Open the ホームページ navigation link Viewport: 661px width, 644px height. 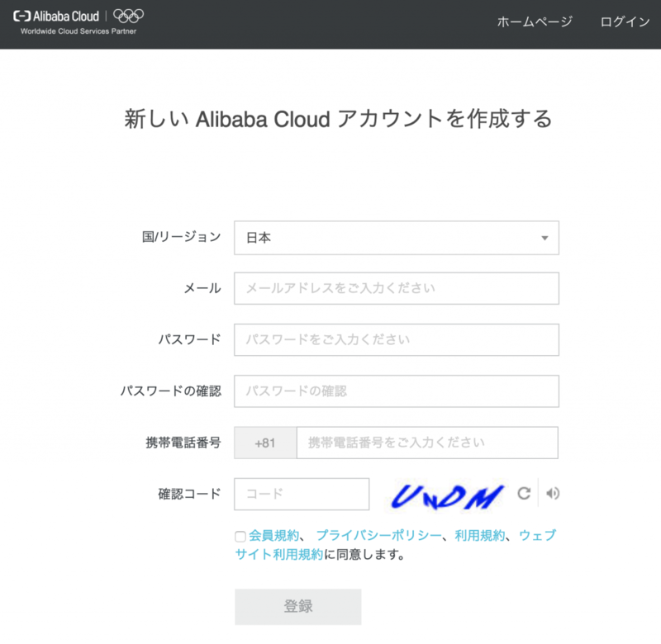point(535,21)
